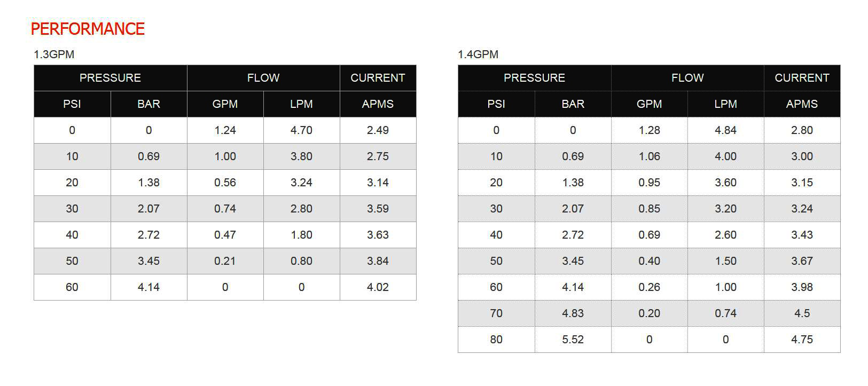Image resolution: width=868 pixels, height=386 pixels.
Task: Click LPM column header in 1.4GPM table
Action: (x=725, y=104)
